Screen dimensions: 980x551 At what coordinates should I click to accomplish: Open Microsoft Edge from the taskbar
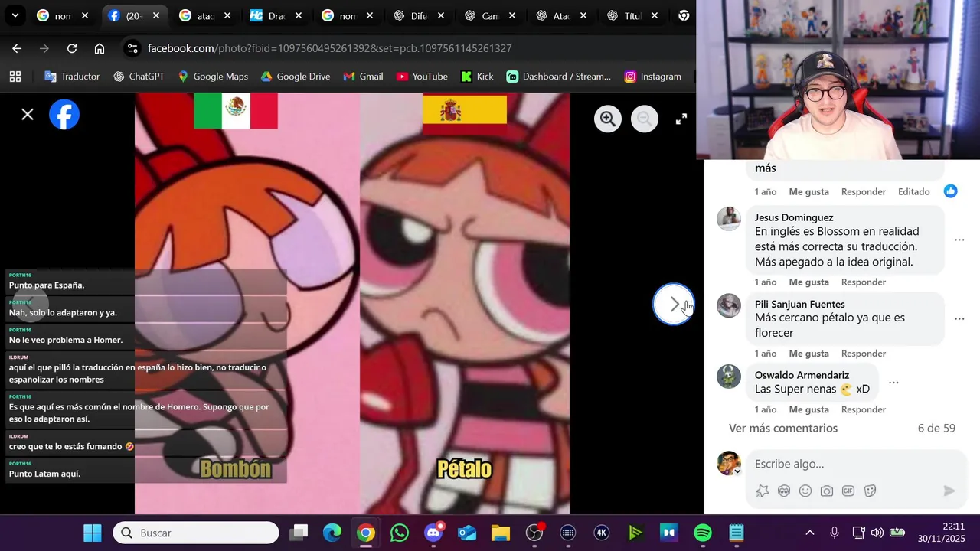(332, 533)
